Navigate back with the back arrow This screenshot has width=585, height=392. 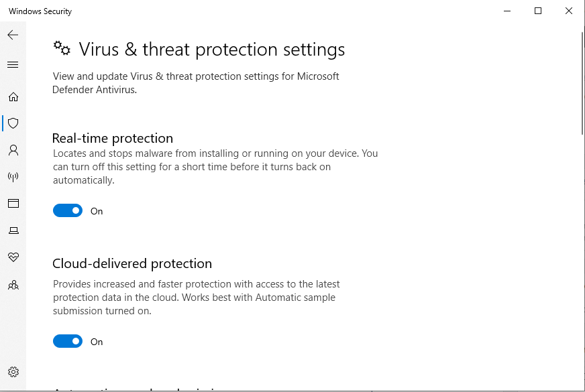(12, 34)
